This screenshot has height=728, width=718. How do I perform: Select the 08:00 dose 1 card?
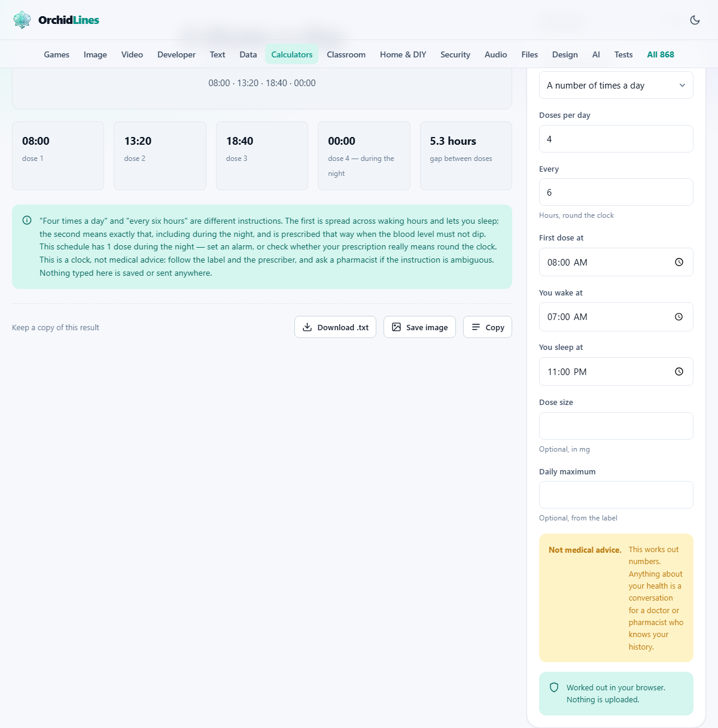(x=58, y=156)
